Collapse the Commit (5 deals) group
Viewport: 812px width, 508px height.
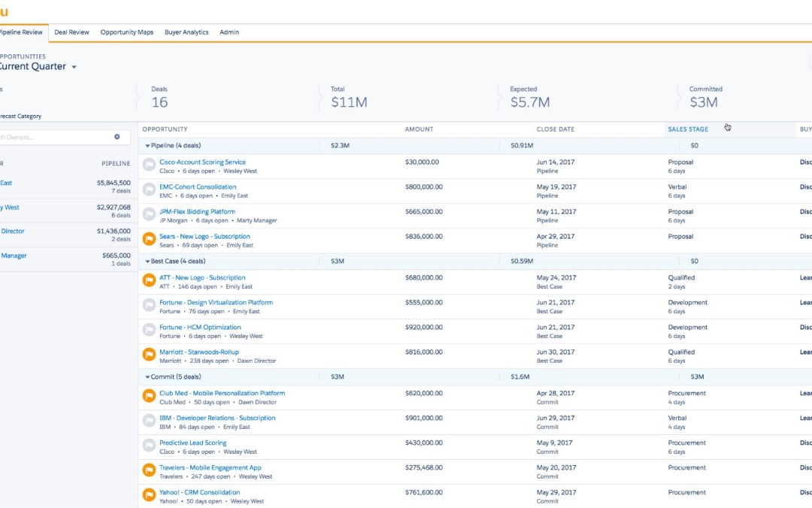[x=147, y=377]
